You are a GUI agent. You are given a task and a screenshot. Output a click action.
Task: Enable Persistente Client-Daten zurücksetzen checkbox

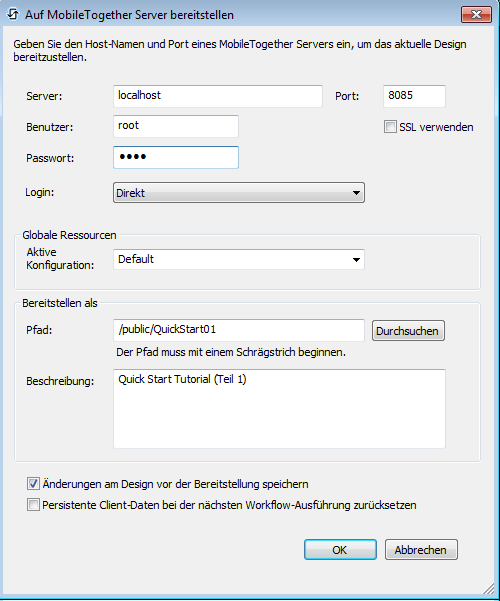pyautogui.click(x=33, y=505)
